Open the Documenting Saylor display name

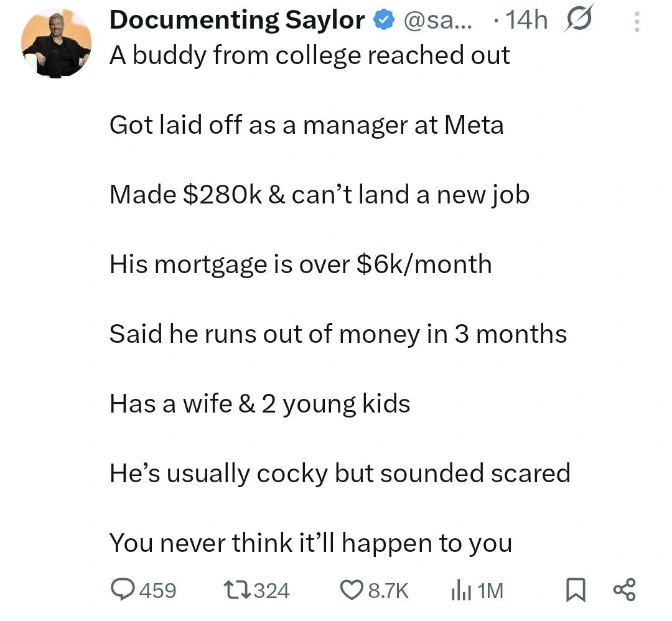point(237,21)
